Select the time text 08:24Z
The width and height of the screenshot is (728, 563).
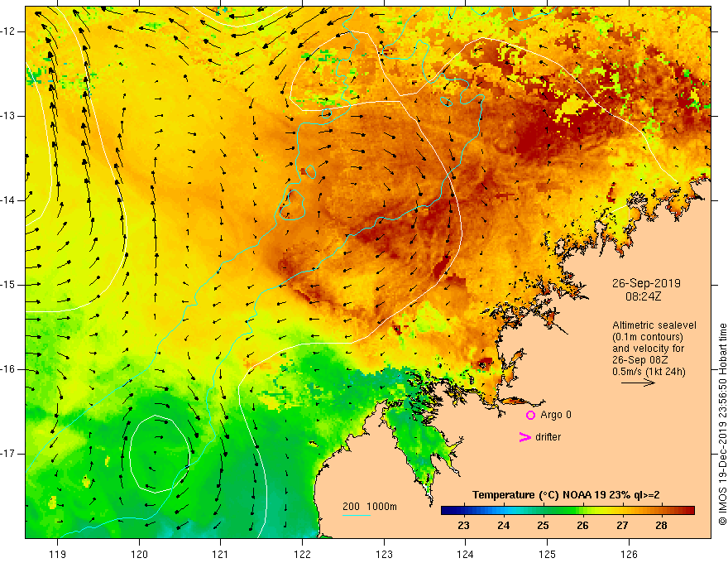click(643, 296)
